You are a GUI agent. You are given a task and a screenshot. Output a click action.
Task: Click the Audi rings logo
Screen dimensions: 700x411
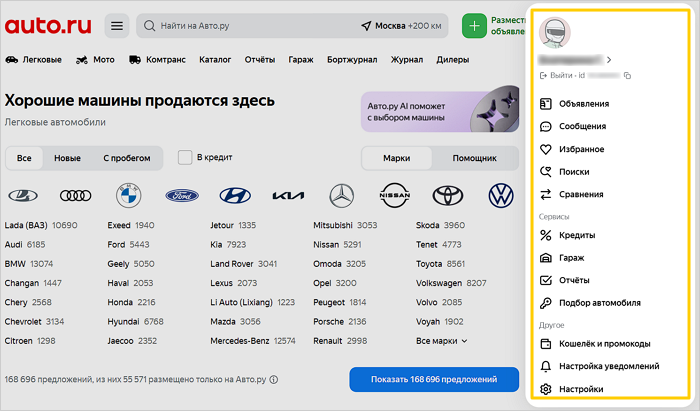point(75,195)
